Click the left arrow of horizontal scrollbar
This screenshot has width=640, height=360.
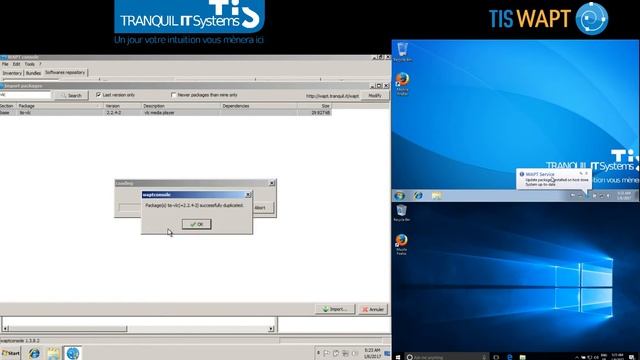click(x=5, y=329)
